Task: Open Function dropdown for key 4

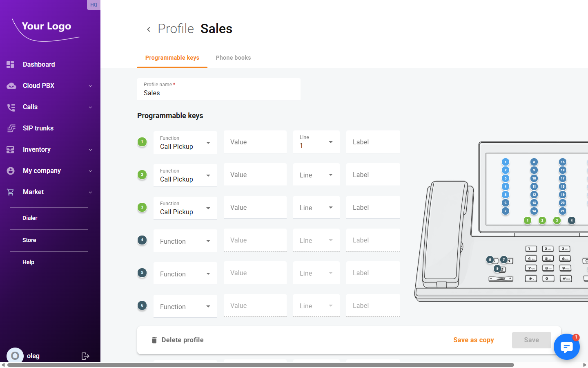Action: [x=185, y=241]
